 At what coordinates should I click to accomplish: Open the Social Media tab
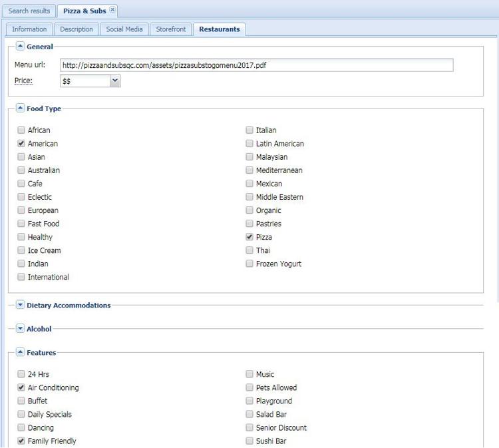124,29
